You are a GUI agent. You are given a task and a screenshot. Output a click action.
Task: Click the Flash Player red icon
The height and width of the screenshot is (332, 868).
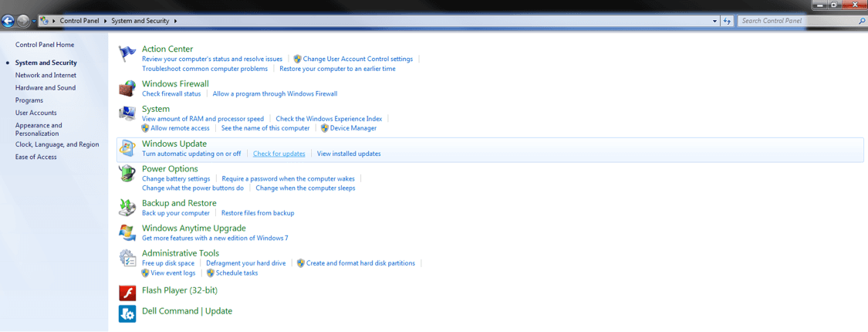point(127,292)
